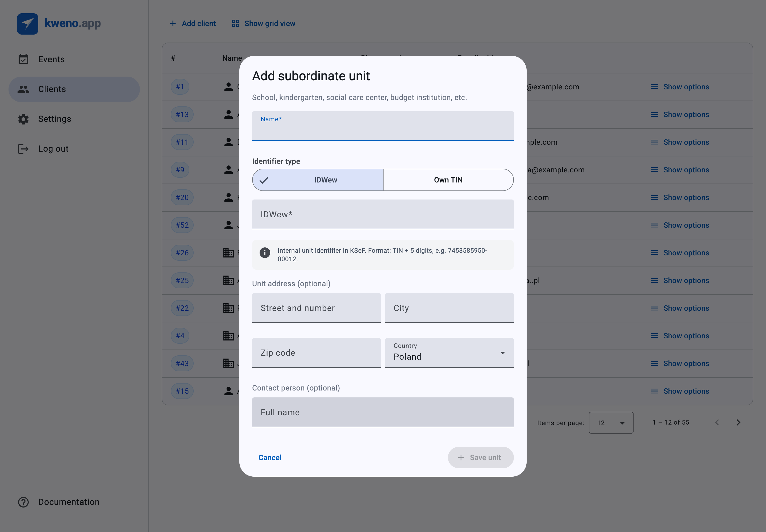
Task: Click the #43 ID badge
Action: [182, 363]
